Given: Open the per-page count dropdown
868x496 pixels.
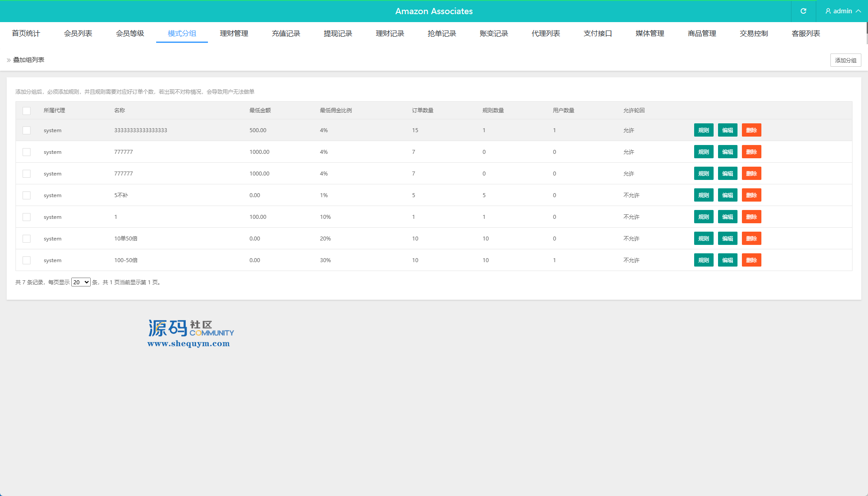Looking at the screenshot, I should [81, 282].
